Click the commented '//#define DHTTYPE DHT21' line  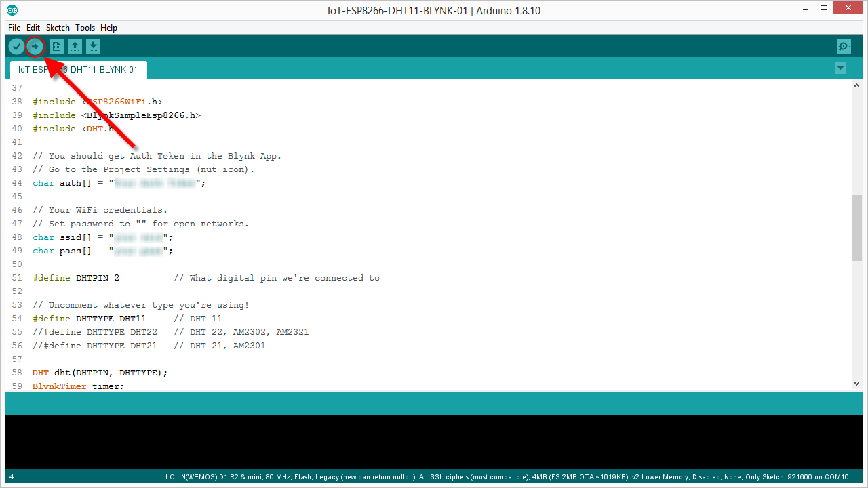149,346
